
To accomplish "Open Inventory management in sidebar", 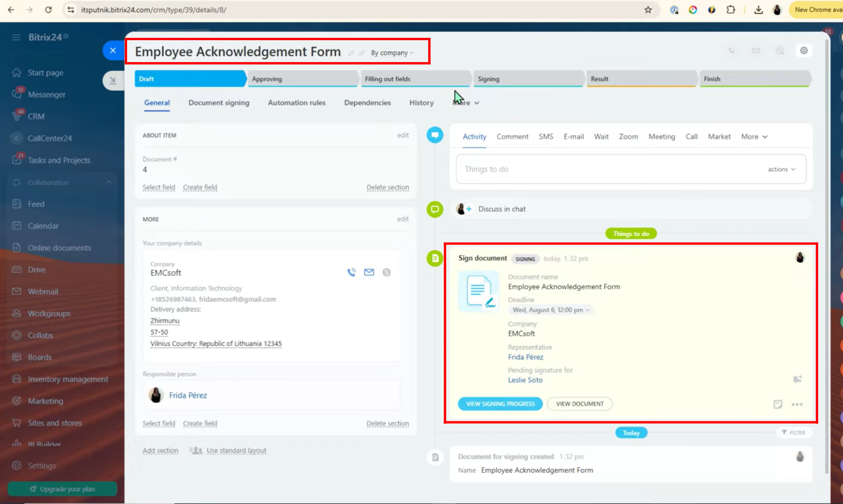I will (68, 379).
